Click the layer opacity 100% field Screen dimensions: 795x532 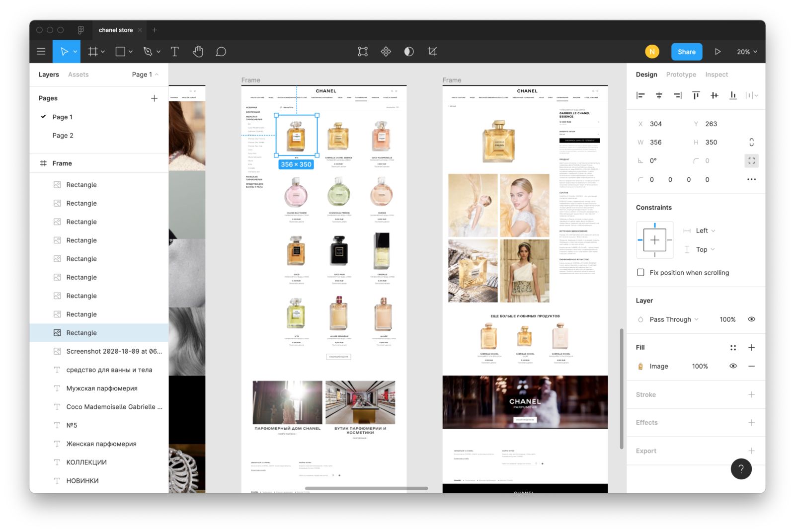coord(727,319)
